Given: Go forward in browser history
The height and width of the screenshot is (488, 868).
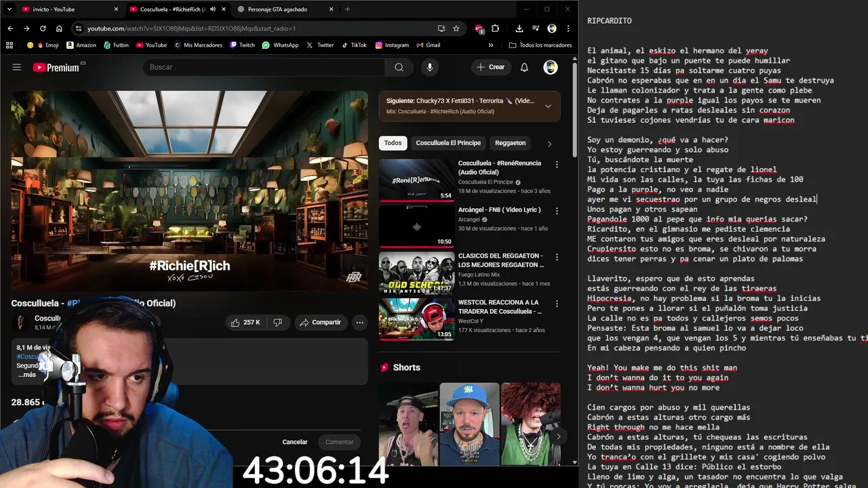Looking at the screenshot, I should 26,28.
